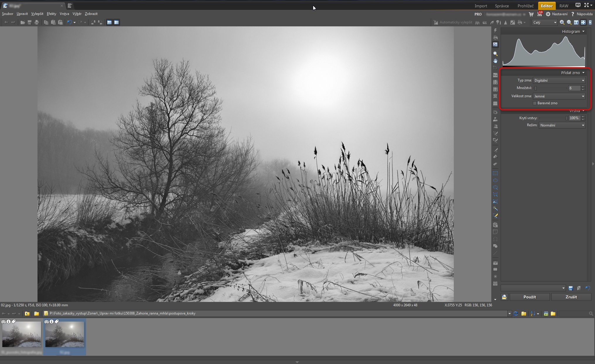
Task: Open the Typ zrna dropdown
Action: pos(559,80)
